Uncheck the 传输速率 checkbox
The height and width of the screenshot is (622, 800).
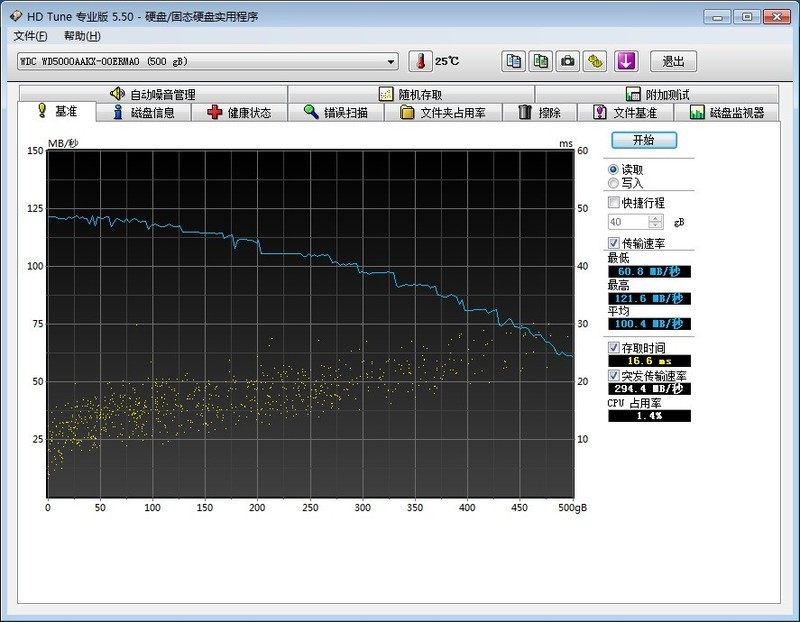tap(614, 243)
